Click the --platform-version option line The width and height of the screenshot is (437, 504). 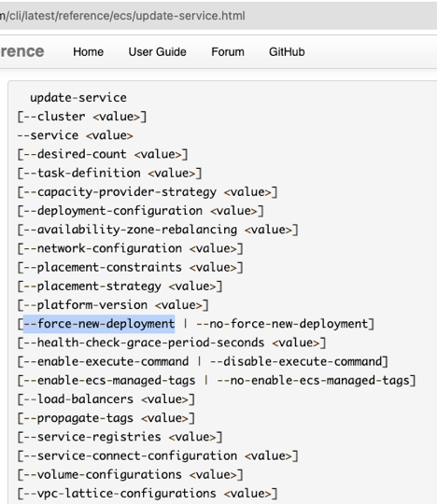[x=113, y=305]
